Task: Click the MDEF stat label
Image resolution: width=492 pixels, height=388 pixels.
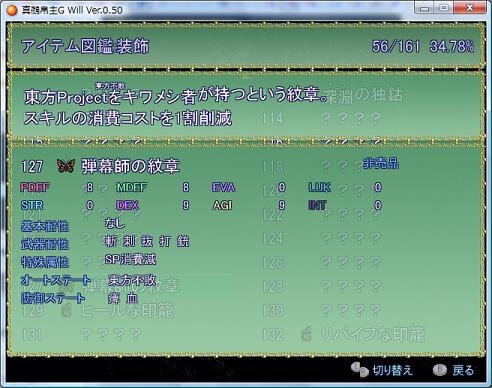Action: 131,187
